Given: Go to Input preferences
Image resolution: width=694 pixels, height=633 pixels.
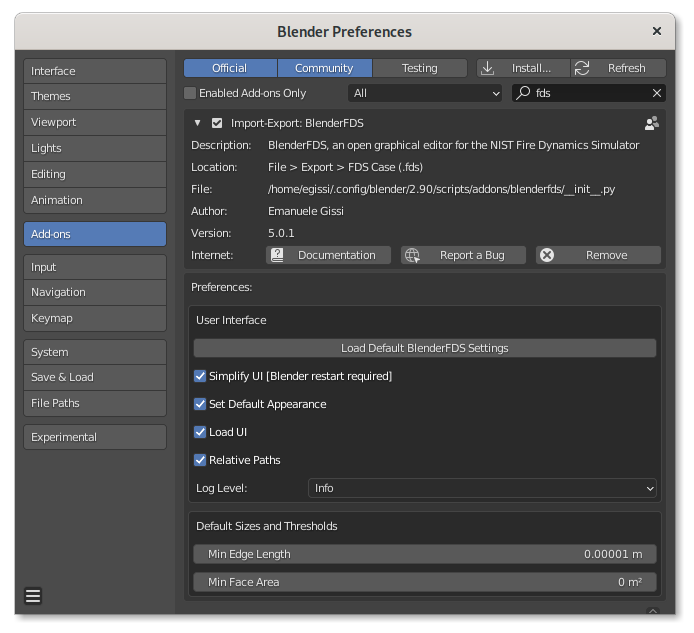Looking at the screenshot, I should [x=95, y=267].
